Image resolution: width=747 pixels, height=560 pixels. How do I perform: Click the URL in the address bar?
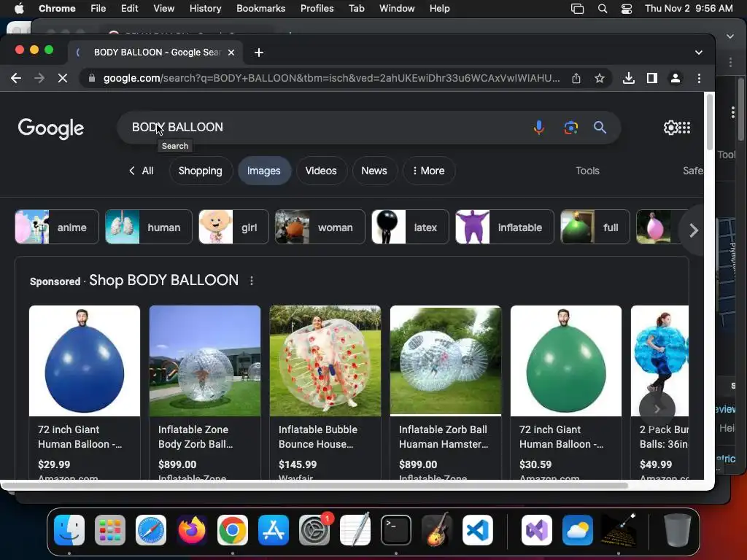pos(332,78)
